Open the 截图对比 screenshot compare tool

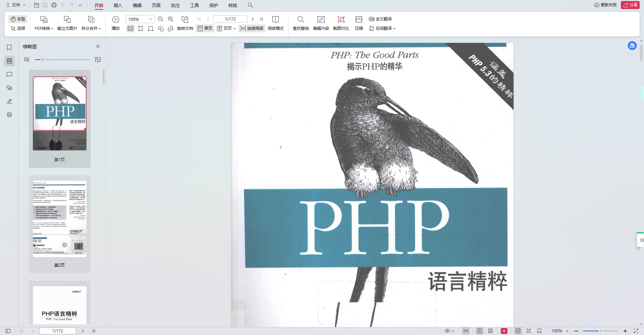(341, 23)
